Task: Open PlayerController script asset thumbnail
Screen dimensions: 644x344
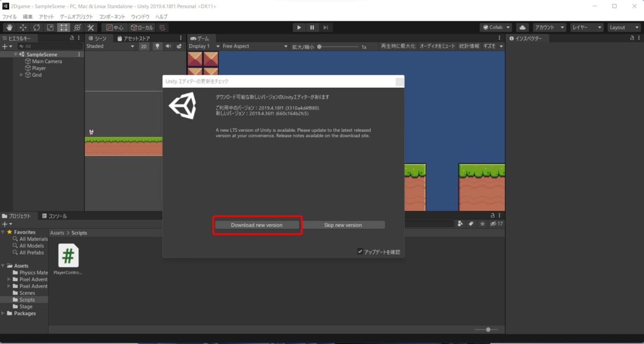Action: coord(69,256)
